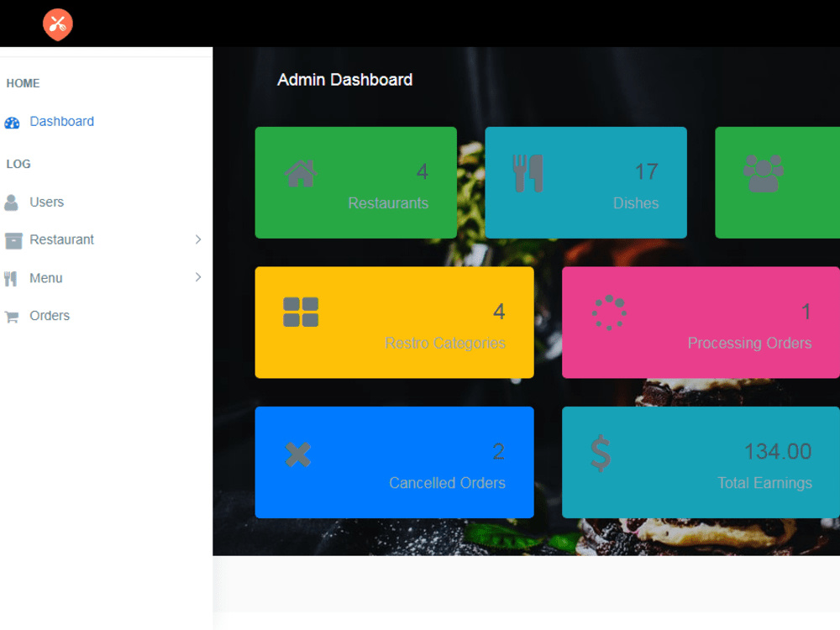Click the HOME section label in sidebar
The height and width of the screenshot is (630, 840).
(x=23, y=83)
